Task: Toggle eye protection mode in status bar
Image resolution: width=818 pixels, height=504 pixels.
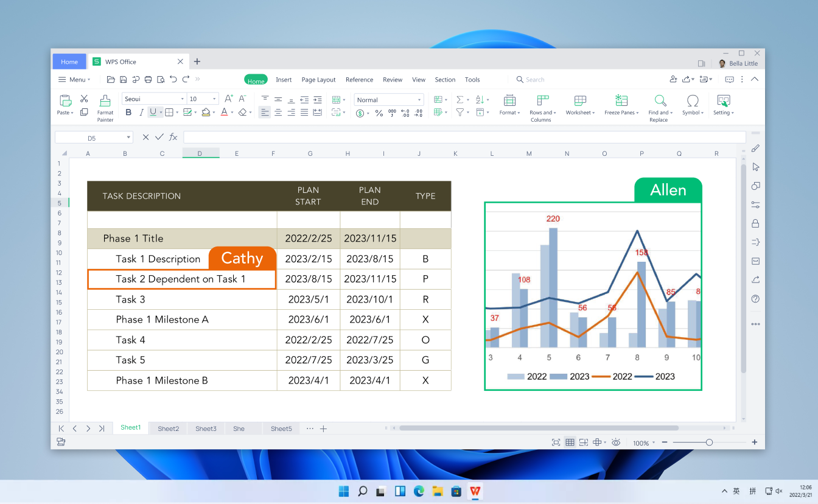Action: click(x=616, y=443)
